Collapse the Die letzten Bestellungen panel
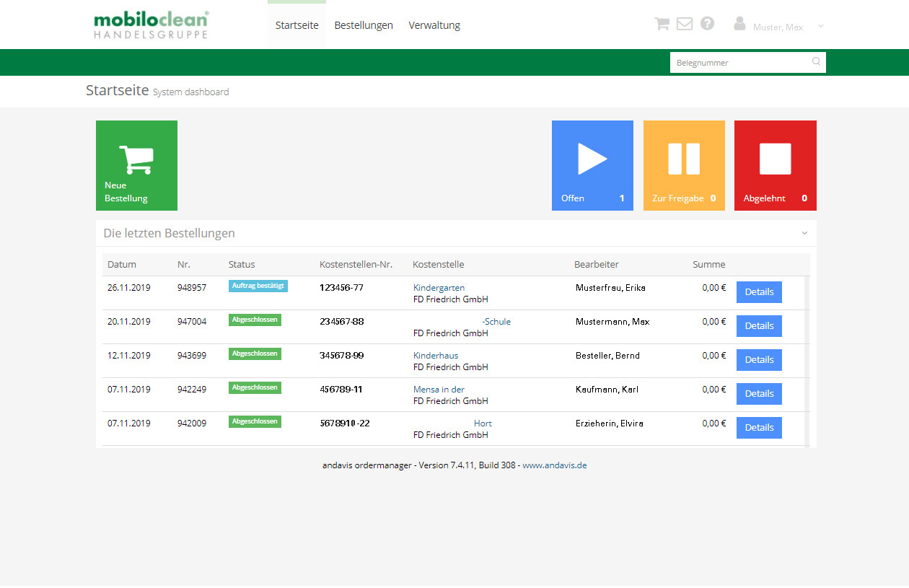This screenshot has height=588, width=909. point(804,232)
